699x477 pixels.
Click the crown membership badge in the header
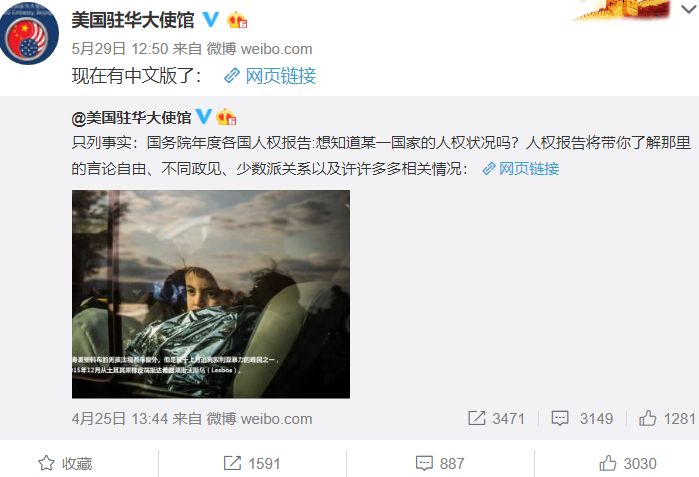tap(237, 20)
